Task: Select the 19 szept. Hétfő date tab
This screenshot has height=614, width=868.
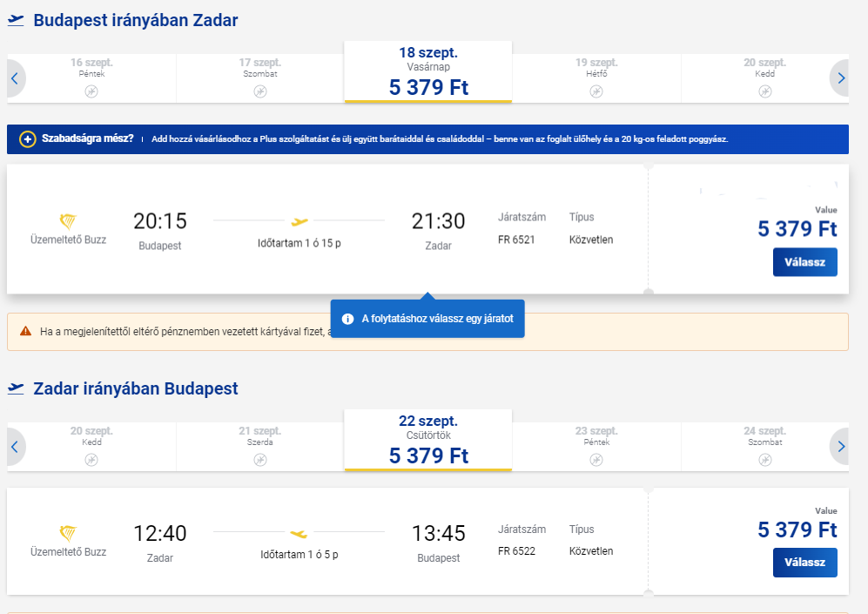Action: (x=596, y=78)
